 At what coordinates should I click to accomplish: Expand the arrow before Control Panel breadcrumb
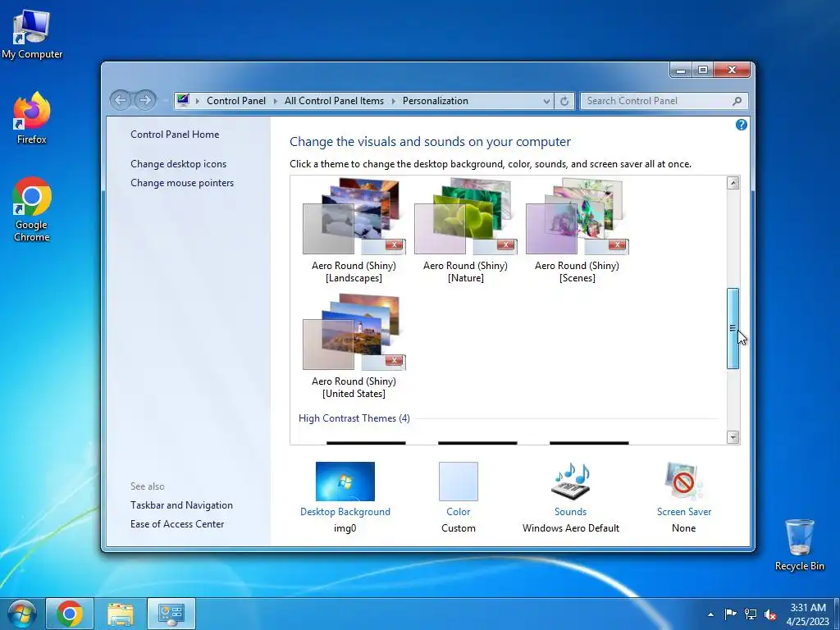(x=197, y=101)
